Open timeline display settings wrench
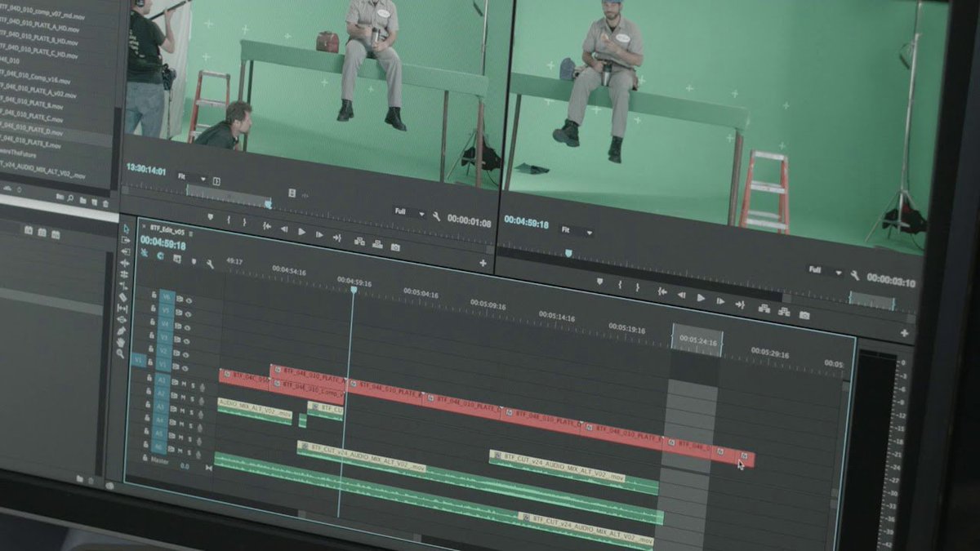 pyautogui.click(x=210, y=264)
